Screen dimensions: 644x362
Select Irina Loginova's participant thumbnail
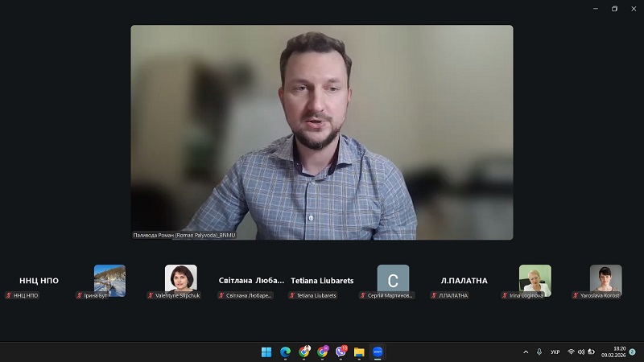[535, 280]
